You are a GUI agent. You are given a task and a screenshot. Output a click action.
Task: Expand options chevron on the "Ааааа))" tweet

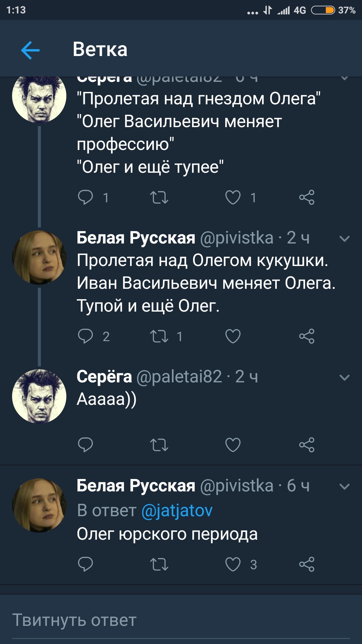[x=345, y=378]
